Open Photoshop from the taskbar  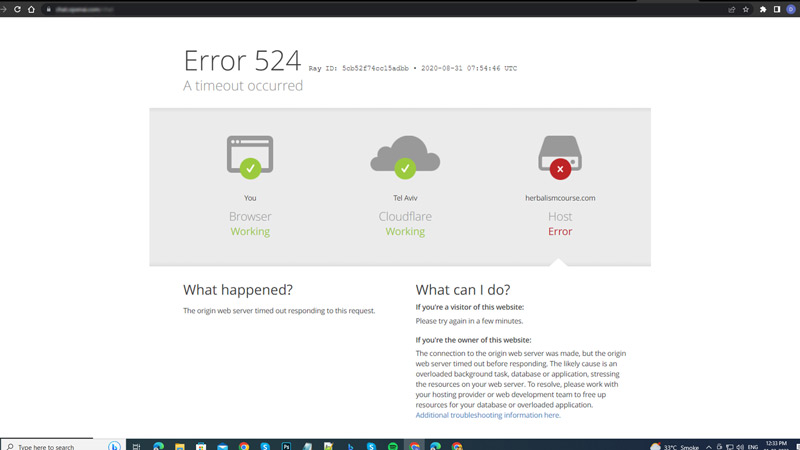286,446
